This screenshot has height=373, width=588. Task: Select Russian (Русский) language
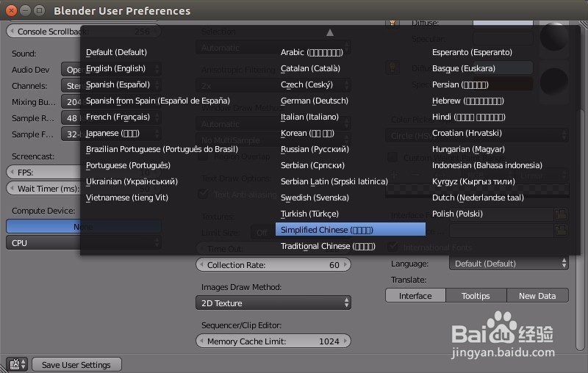click(x=315, y=149)
